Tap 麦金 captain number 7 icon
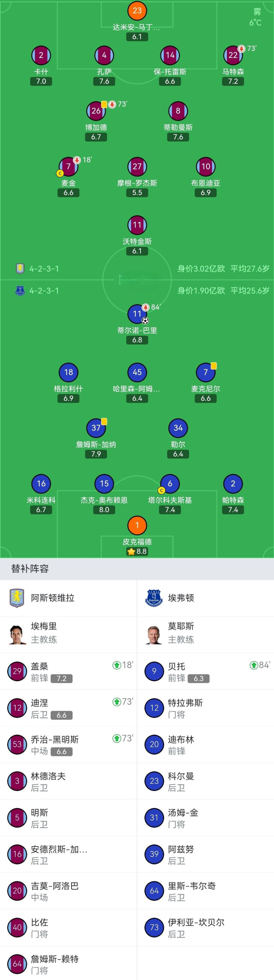Screen dimensions: 274x980 (68, 167)
